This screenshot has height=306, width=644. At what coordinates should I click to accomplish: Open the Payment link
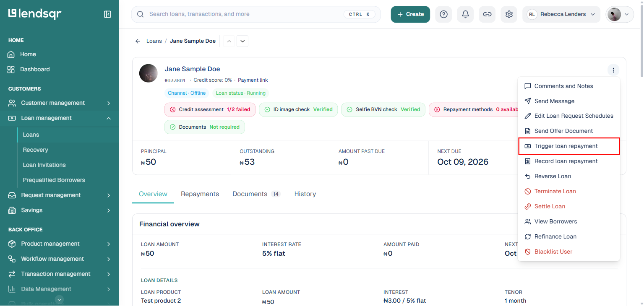coord(253,80)
